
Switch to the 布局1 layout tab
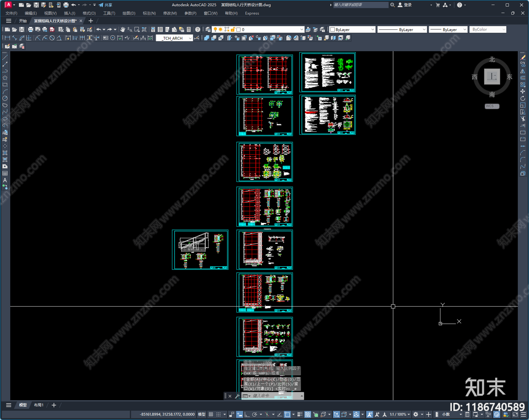39,405
